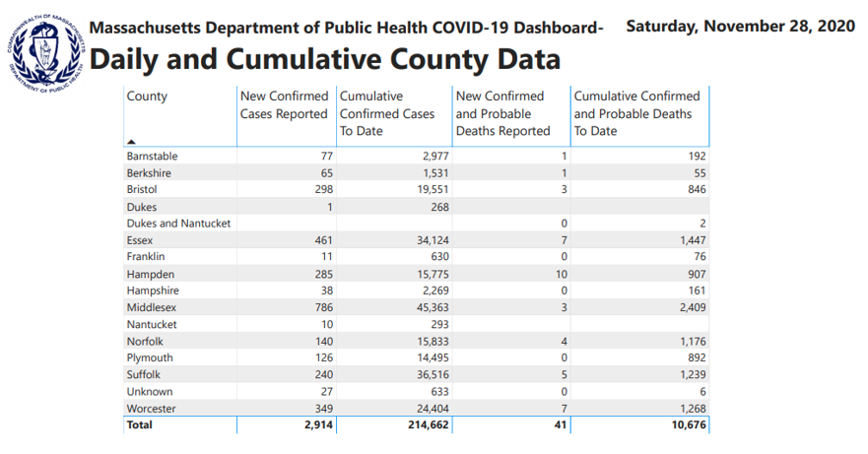Click Worcester cumulative deaths value 1,268

(x=693, y=409)
